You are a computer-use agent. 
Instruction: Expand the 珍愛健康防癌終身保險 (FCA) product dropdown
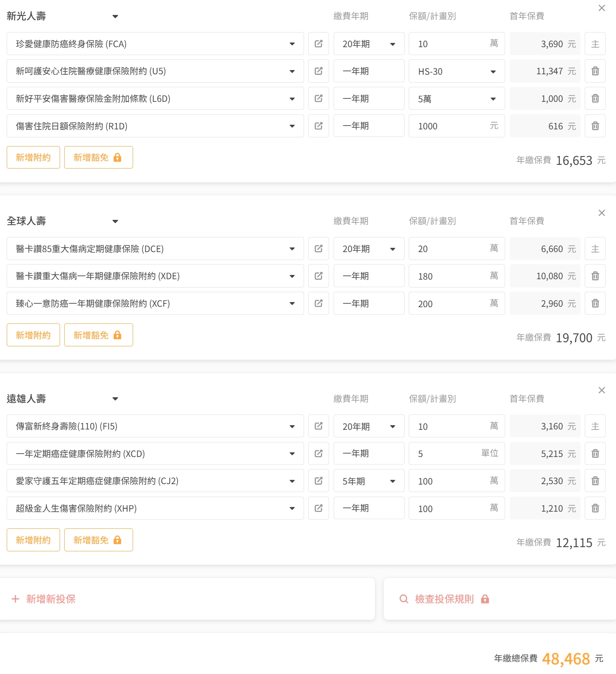(155, 44)
